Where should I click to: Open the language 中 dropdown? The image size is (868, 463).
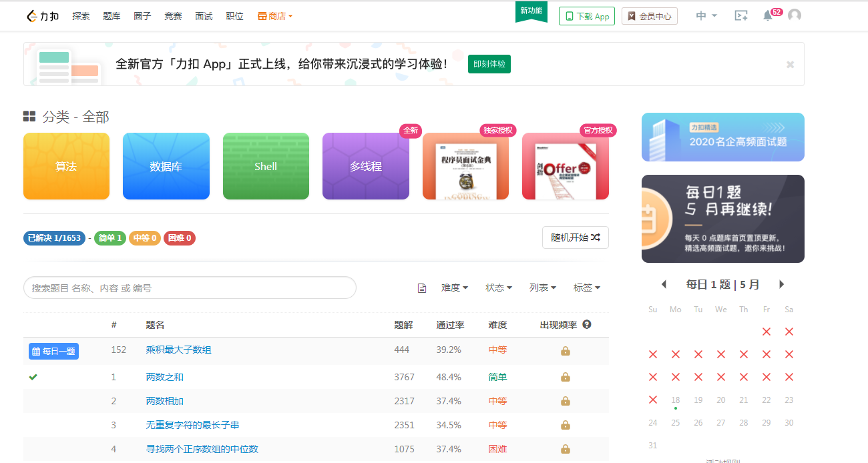[706, 16]
